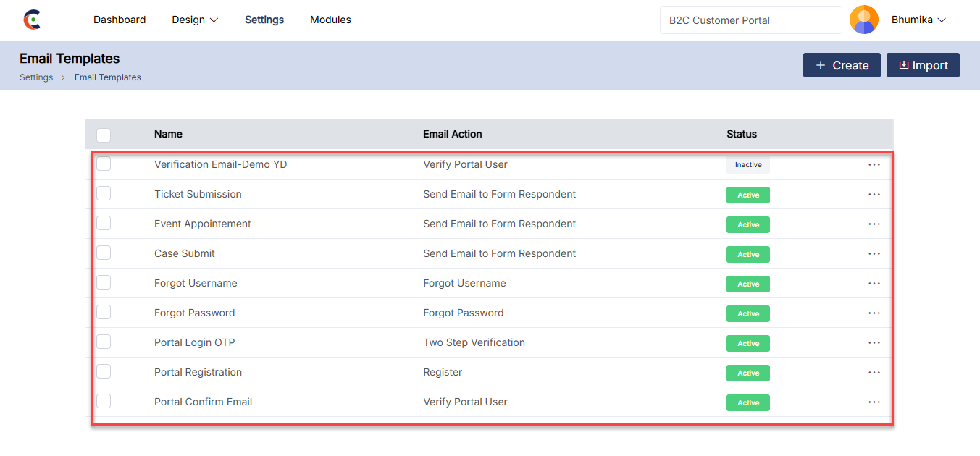
Task: Tick the Forgot Password template checkbox
Action: point(104,313)
